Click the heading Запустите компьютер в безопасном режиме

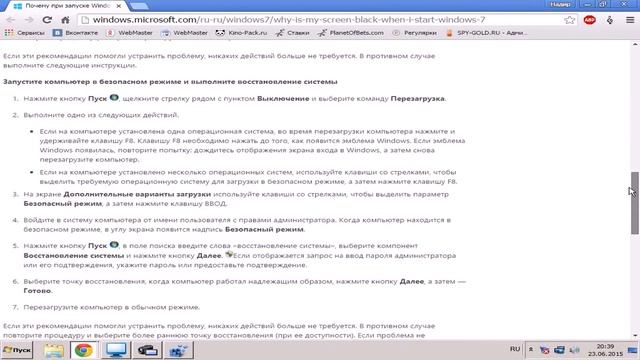pyautogui.click(x=170, y=82)
